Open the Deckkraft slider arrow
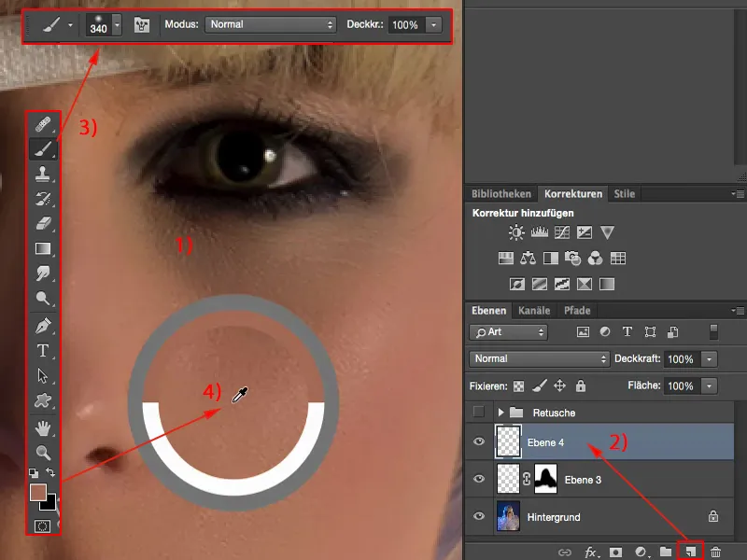Viewport: 747px width, 560px height. tap(709, 359)
